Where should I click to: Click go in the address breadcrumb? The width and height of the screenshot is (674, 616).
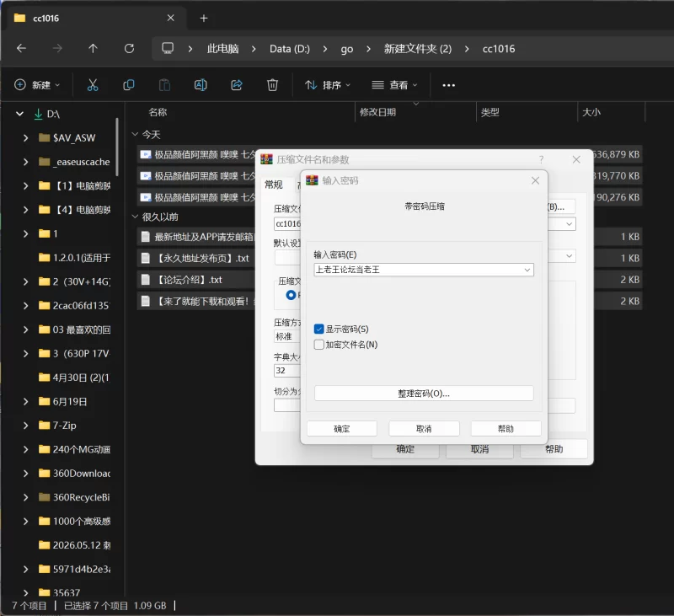(x=347, y=49)
